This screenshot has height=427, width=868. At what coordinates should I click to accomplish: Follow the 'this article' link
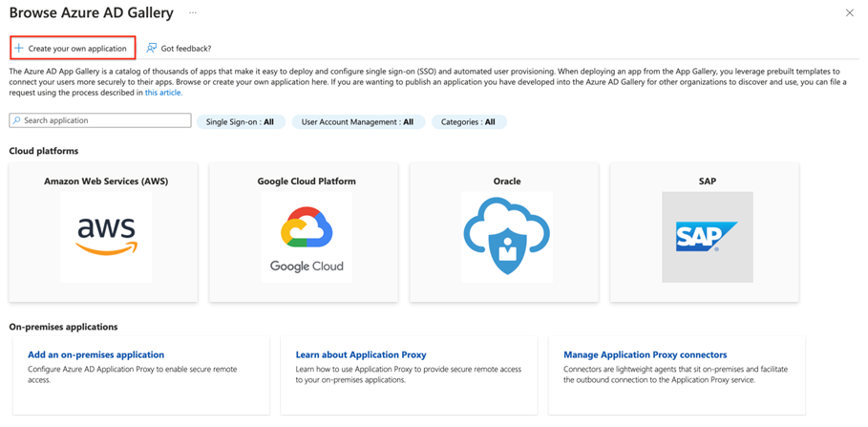click(163, 93)
